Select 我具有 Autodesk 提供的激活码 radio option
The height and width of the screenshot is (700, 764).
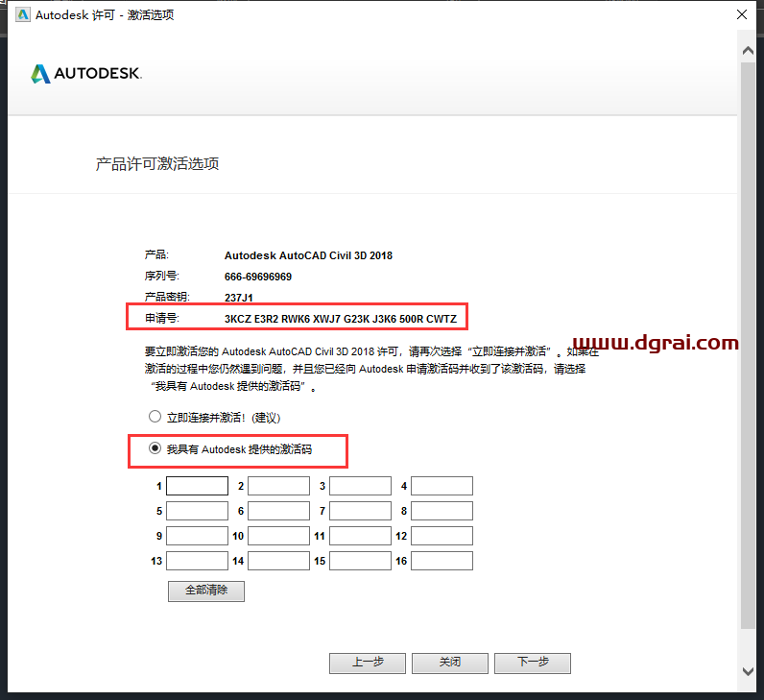click(155, 448)
